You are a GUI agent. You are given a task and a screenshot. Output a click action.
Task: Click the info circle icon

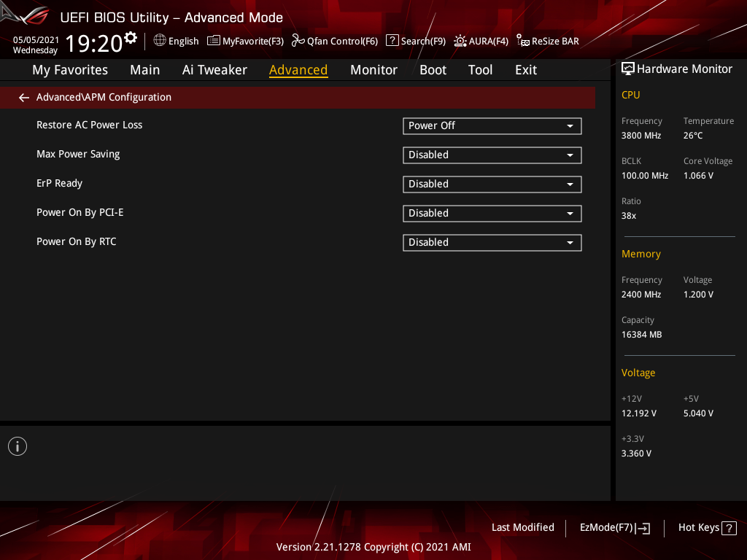click(18, 446)
